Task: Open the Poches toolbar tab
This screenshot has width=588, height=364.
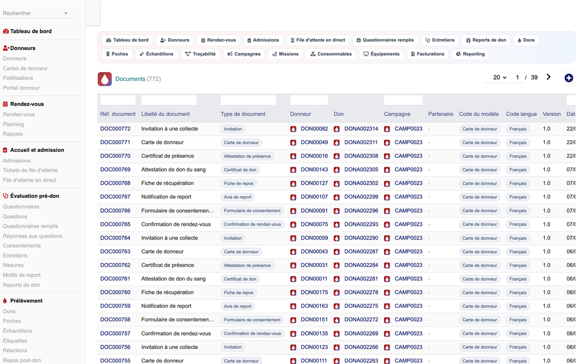Action: click(117, 54)
